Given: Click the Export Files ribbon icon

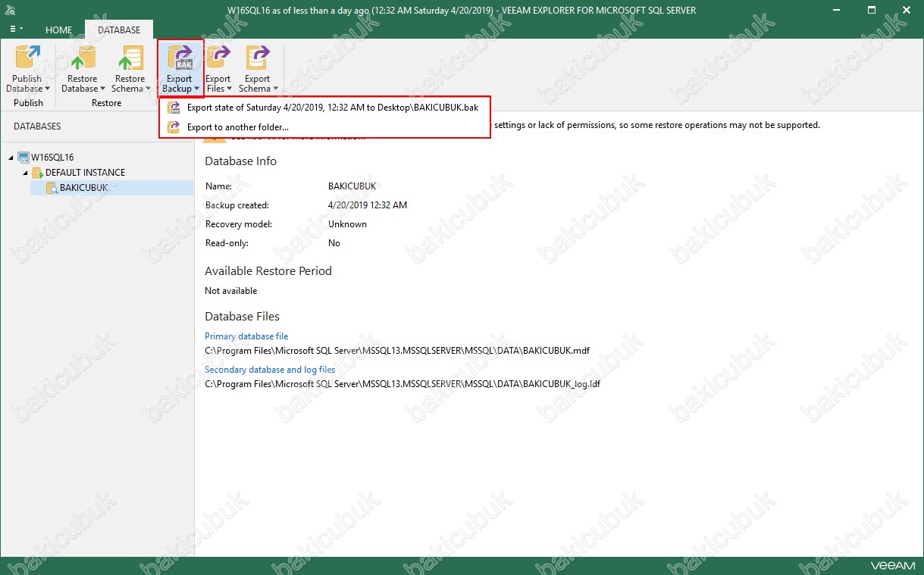Looking at the screenshot, I should pyautogui.click(x=218, y=58).
